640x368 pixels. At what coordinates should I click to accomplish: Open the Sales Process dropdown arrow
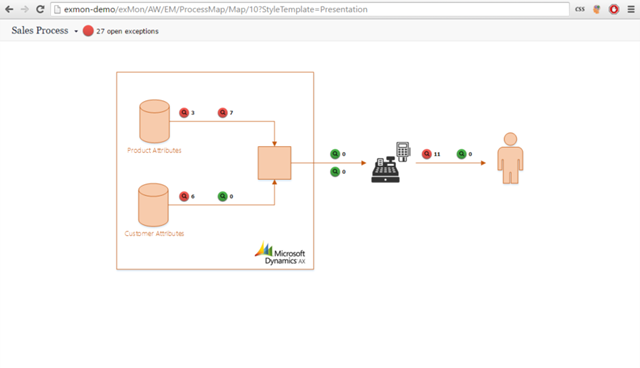tap(76, 31)
